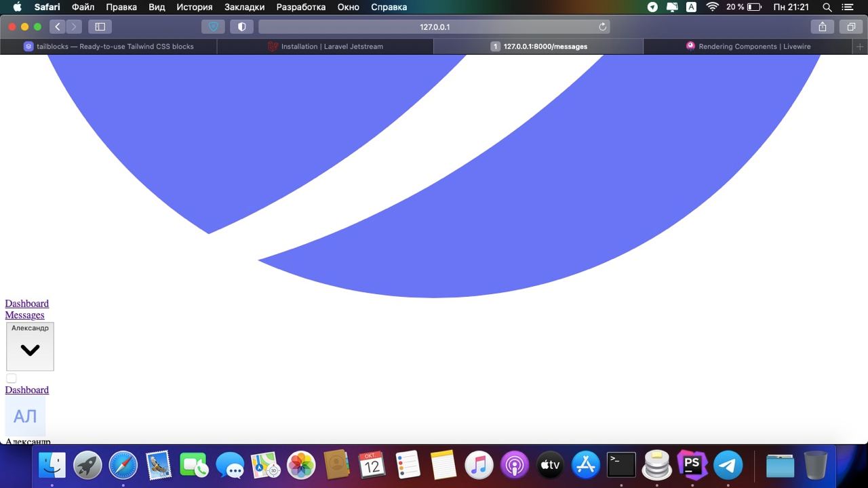
Task: Launch FaceTime from the Dock
Action: [194, 466]
